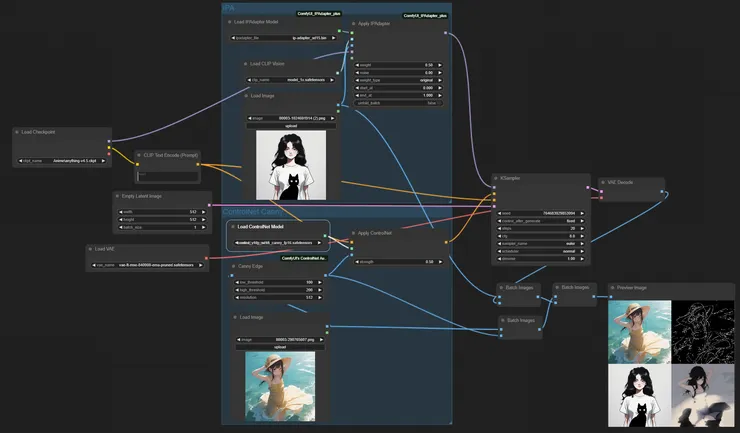Open the control_after_generate dropdown in KSampler
This screenshot has height=433, width=740.
point(540,219)
